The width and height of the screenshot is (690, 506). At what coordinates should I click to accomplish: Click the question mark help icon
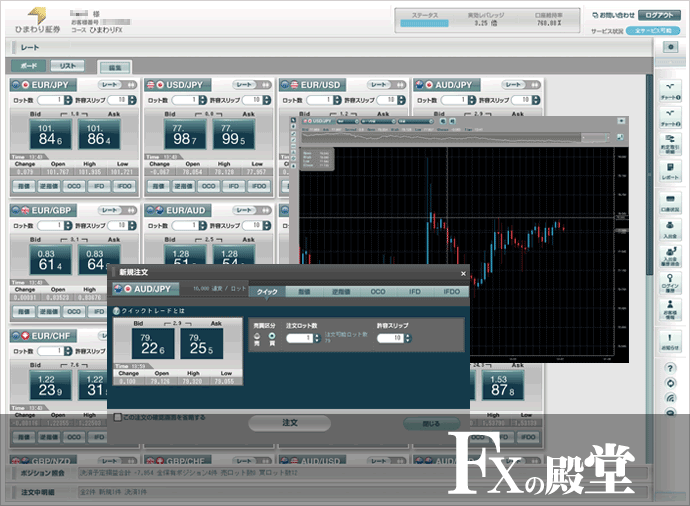tap(670, 368)
